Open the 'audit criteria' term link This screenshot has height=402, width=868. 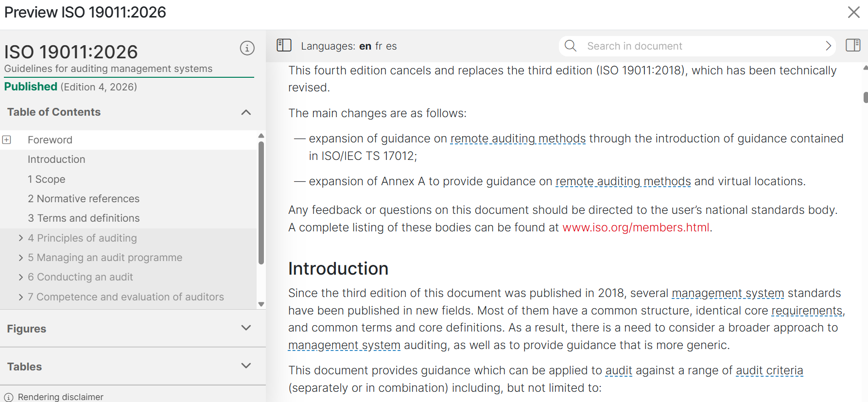coord(769,370)
